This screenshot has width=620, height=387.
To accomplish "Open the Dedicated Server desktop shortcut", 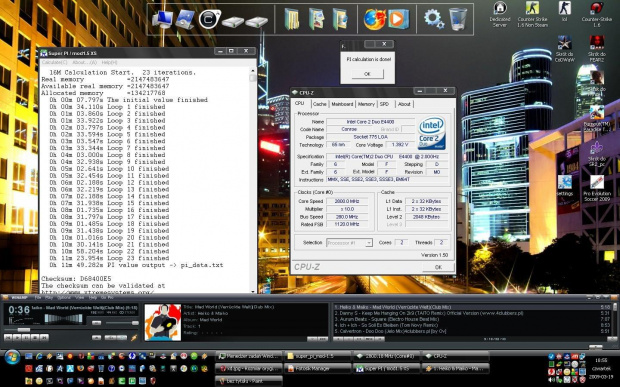I will point(500,14).
